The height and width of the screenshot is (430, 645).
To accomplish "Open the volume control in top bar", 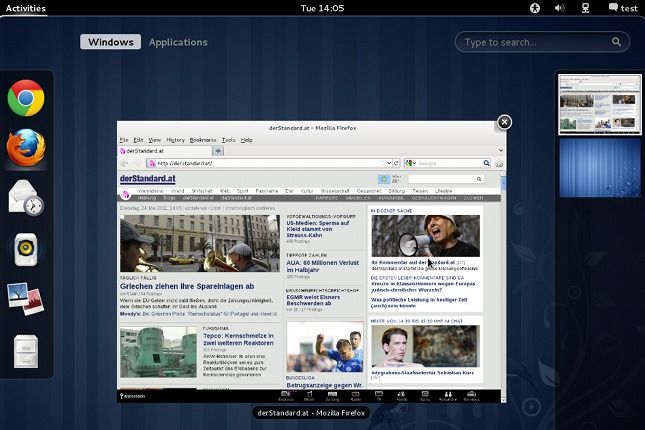I will pos(559,8).
